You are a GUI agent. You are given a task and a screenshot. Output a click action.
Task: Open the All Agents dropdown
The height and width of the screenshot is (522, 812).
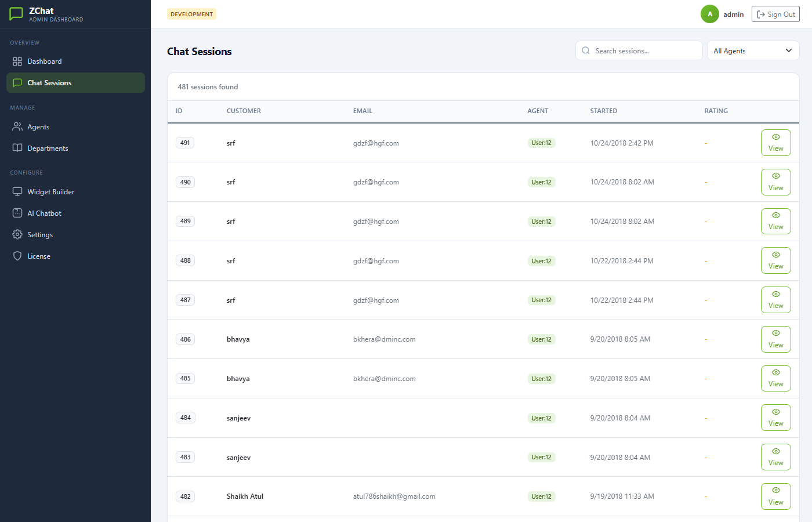[x=753, y=50]
